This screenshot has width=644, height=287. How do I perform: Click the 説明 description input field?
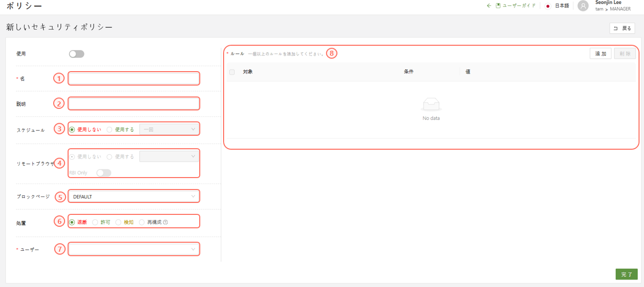pos(134,103)
